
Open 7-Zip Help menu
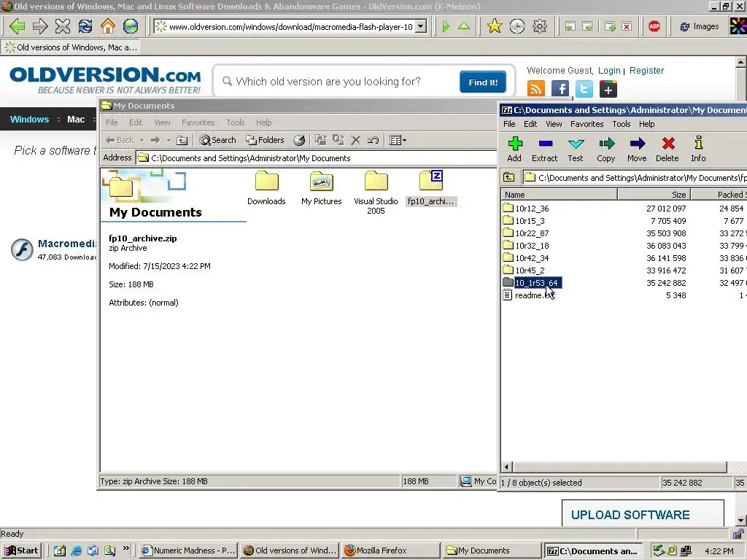646,124
